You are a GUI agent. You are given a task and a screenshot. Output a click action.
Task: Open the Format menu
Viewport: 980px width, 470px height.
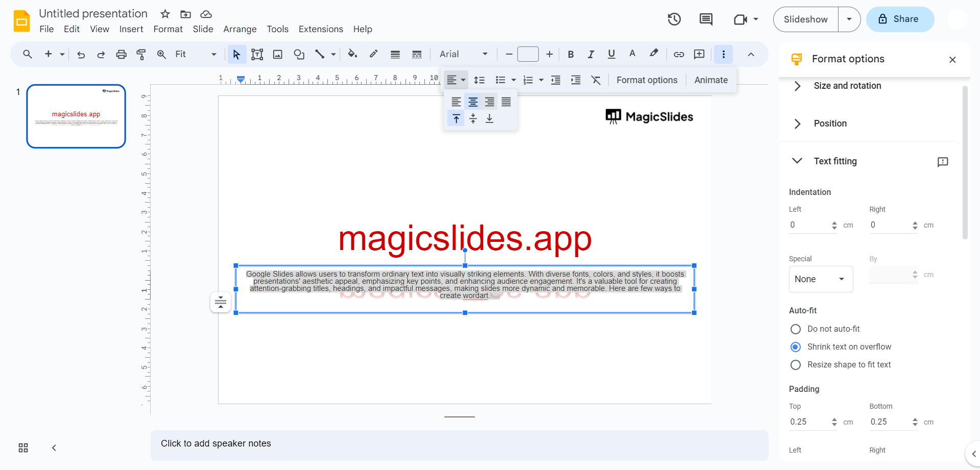(x=168, y=29)
